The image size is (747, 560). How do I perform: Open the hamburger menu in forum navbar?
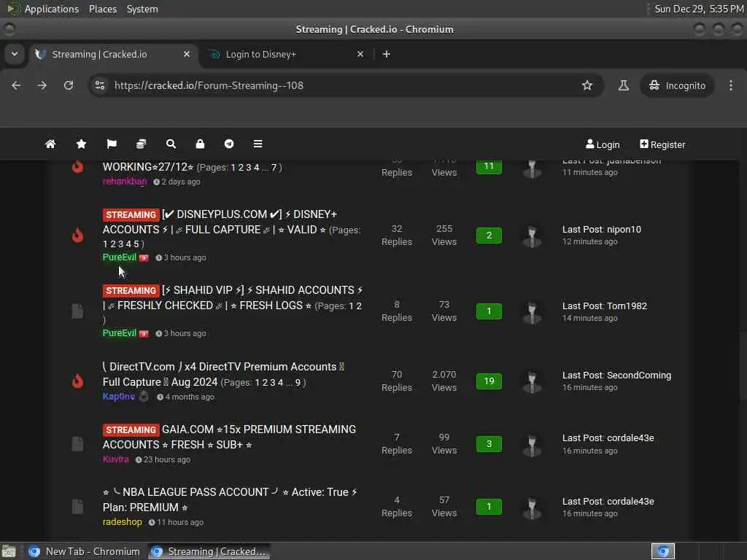pyautogui.click(x=258, y=144)
